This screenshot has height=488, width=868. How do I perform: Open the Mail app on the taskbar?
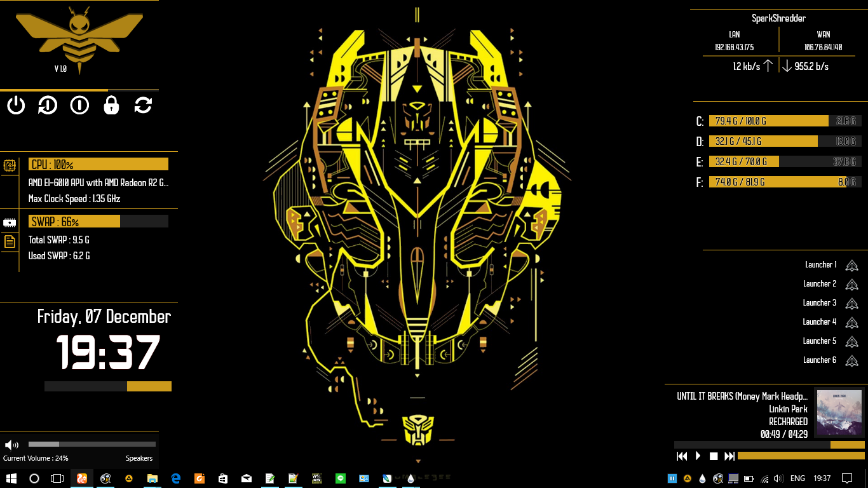pos(247,478)
